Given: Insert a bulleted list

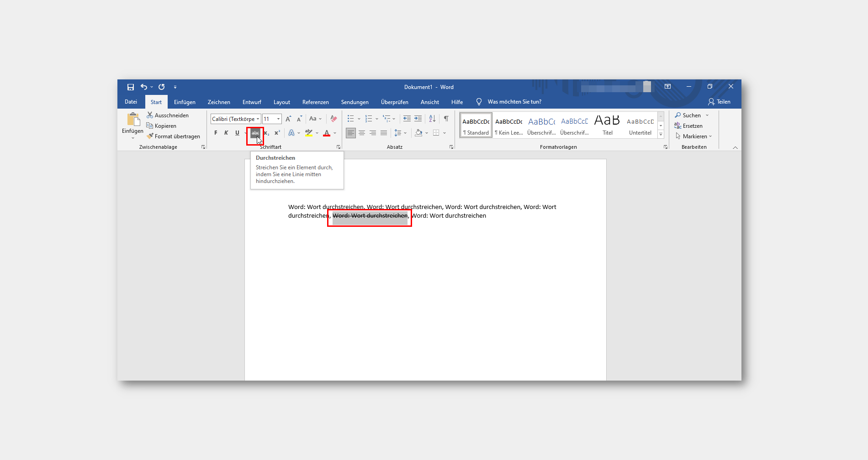Looking at the screenshot, I should coord(350,119).
